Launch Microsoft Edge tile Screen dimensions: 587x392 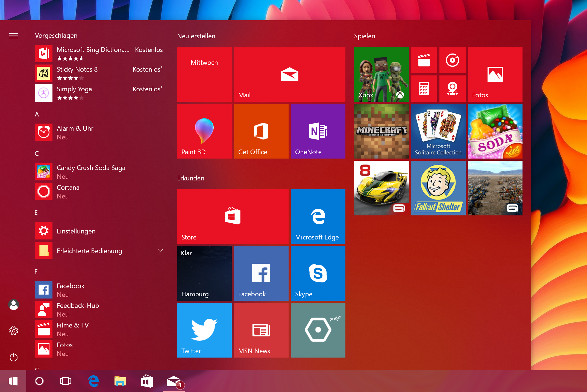318,217
